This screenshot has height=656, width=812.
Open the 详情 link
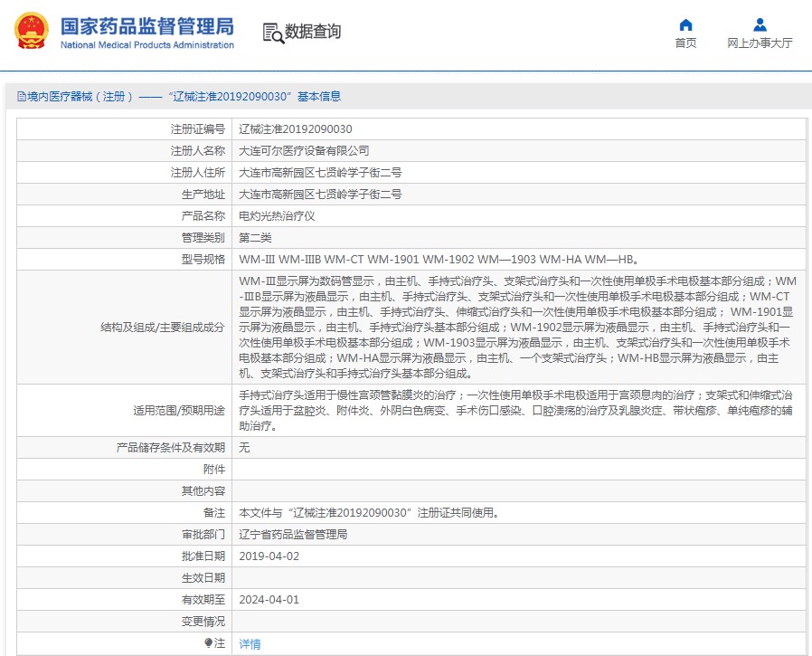[250, 644]
